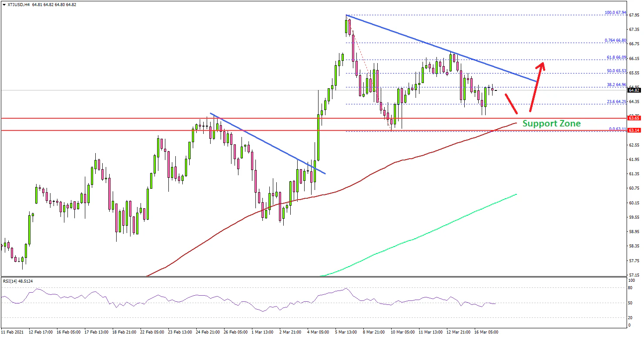Viewport: 644px width, 337px height.
Task: Select the 23.6 Fibonacci label at 64.25
Action: (616, 101)
